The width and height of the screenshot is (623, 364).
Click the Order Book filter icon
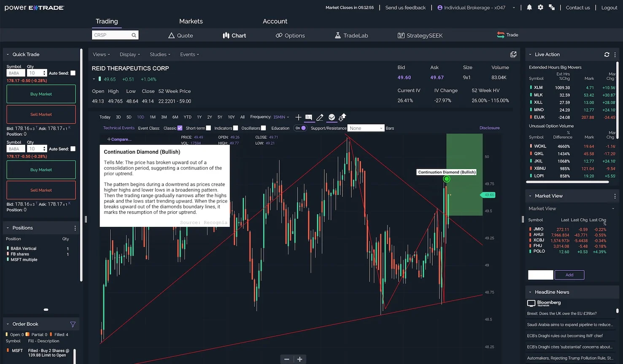click(x=73, y=324)
